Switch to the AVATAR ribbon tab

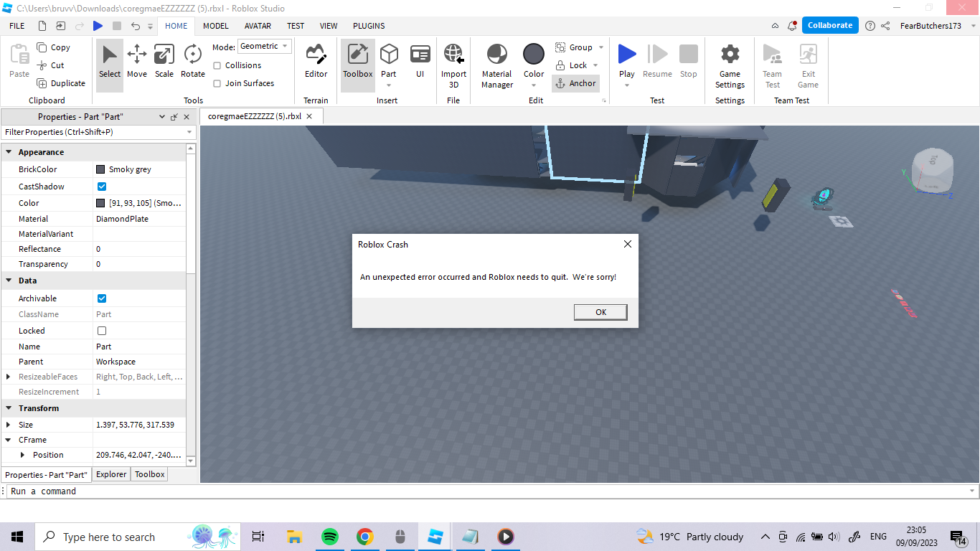(x=258, y=26)
